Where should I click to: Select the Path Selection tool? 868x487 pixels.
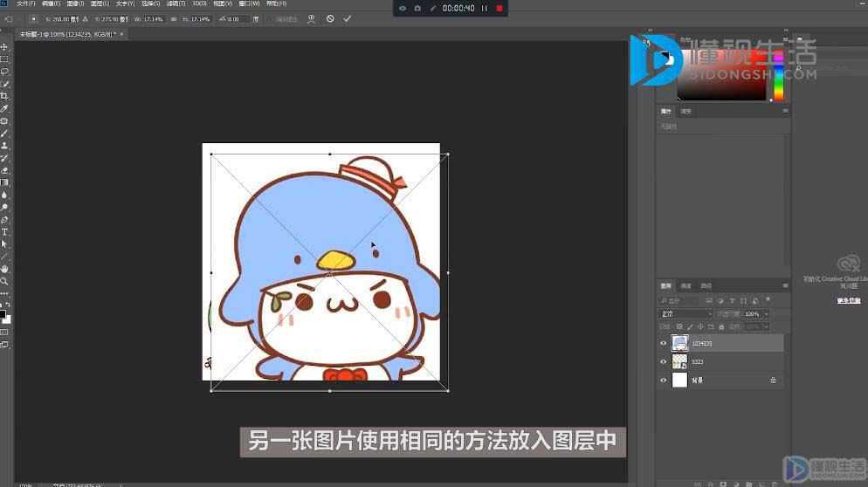(x=4, y=244)
